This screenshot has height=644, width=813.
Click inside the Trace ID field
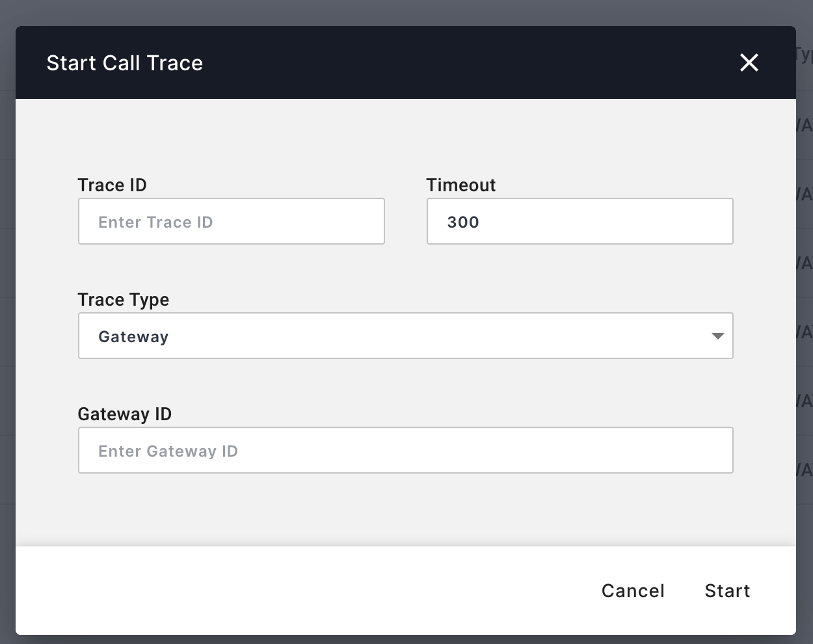click(231, 221)
